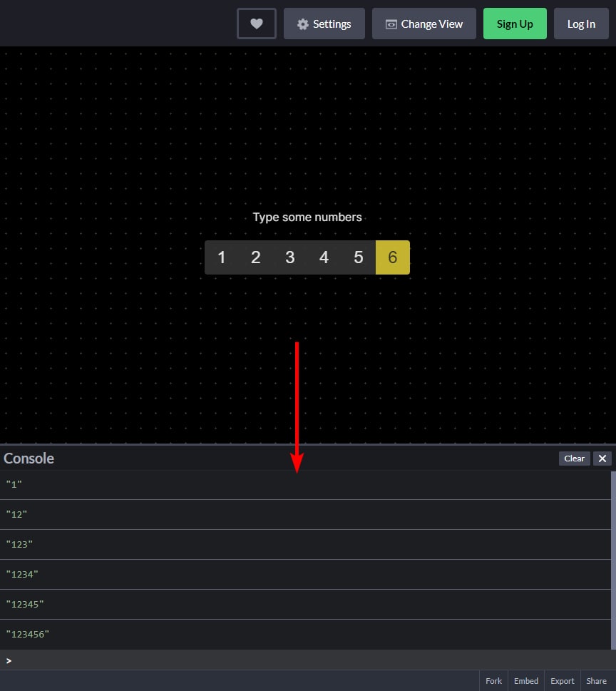Screen dimensions: 616x691
Task: Select console log entry "123"
Action: point(305,545)
